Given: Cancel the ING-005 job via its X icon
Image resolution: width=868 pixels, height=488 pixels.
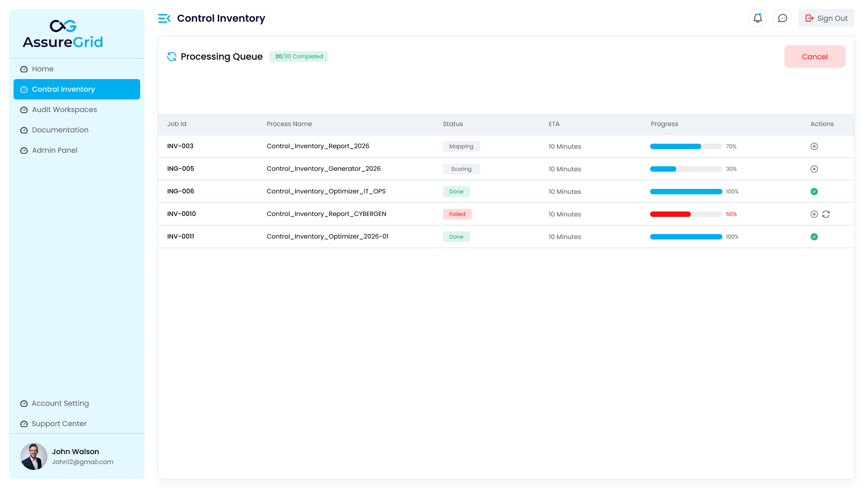Looking at the screenshot, I should 814,169.
